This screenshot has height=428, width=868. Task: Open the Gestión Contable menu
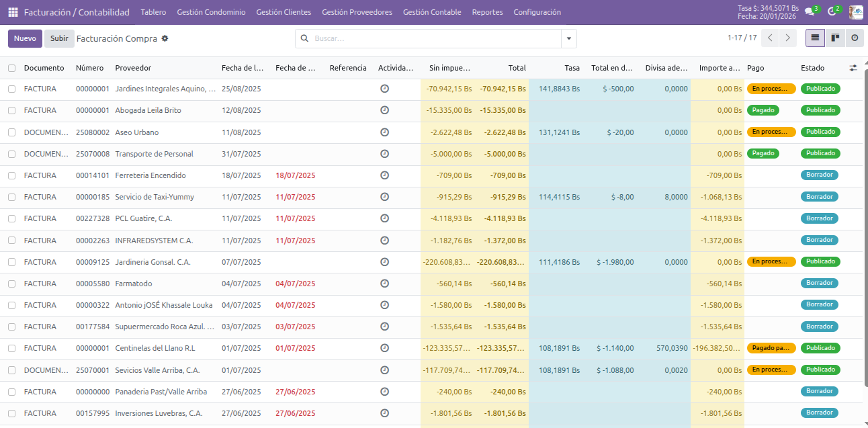(x=431, y=12)
